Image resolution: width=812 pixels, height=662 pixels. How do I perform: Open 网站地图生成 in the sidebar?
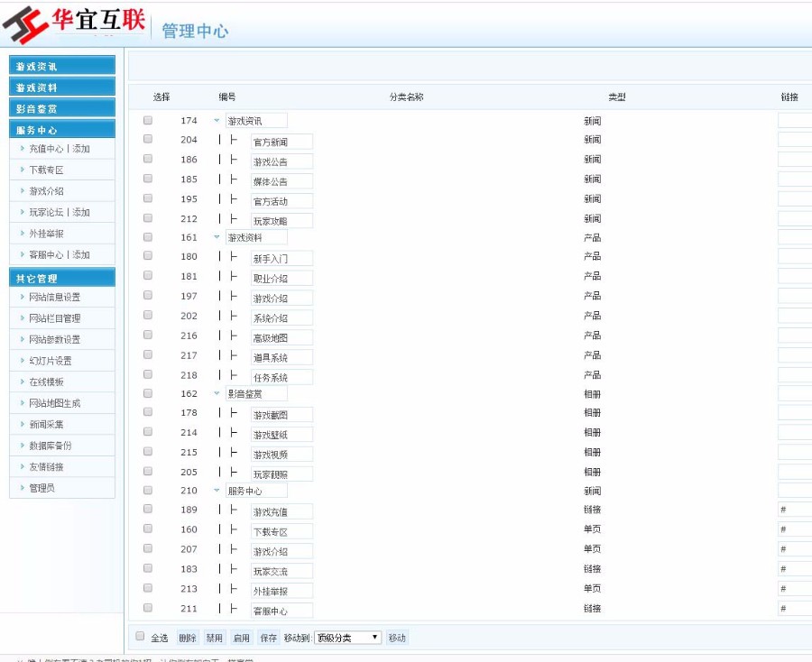coord(54,403)
